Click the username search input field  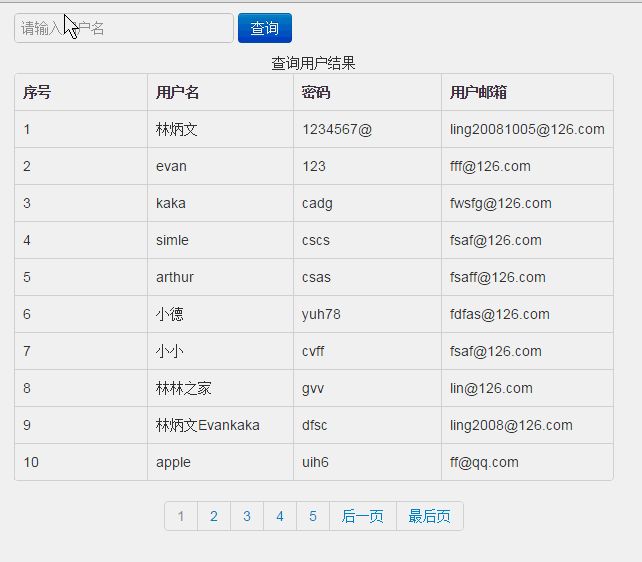point(124,28)
